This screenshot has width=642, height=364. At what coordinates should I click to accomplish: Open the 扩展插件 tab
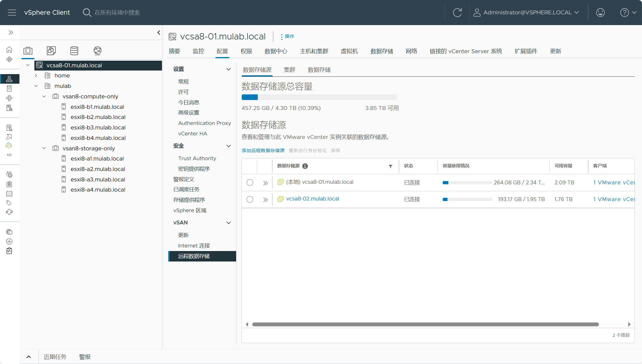click(526, 51)
